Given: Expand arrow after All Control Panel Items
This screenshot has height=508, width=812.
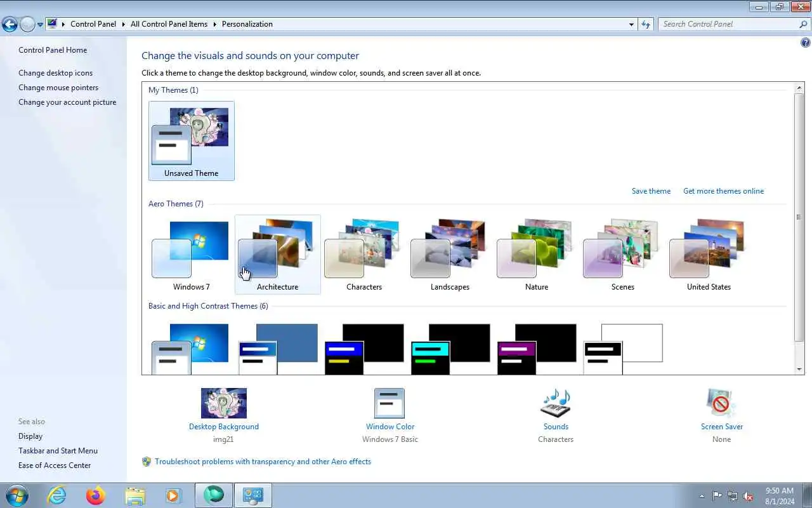Looking at the screenshot, I should [x=215, y=24].
